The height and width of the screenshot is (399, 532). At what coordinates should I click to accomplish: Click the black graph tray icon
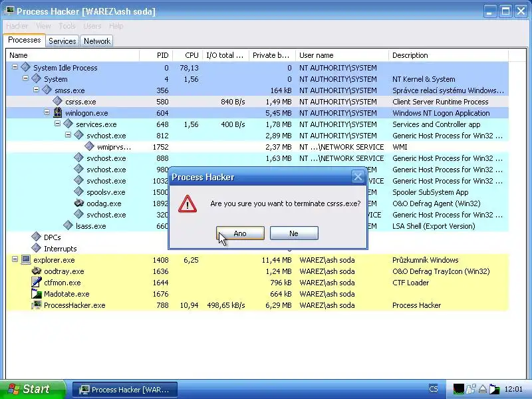[459, 389]
